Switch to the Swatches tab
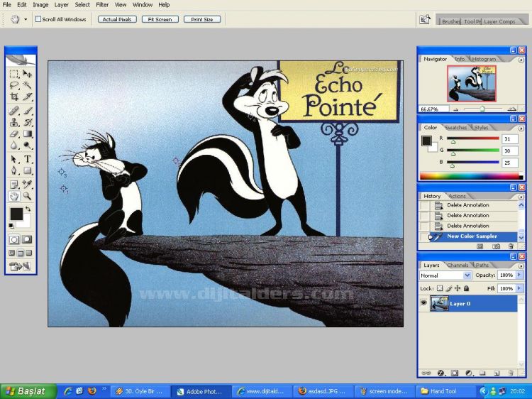Viewport: 532px width, 399px height. tap(455, 128)
